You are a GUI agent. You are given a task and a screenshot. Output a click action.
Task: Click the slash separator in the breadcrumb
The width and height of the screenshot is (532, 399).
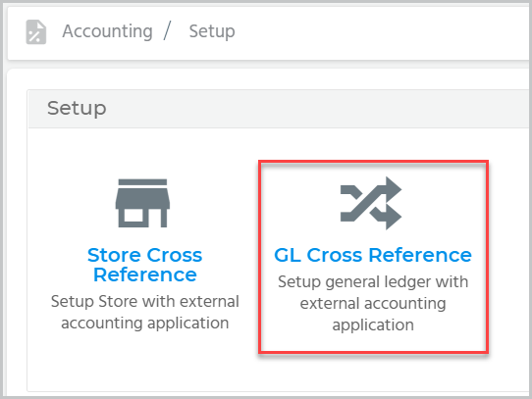pos(167,30)
